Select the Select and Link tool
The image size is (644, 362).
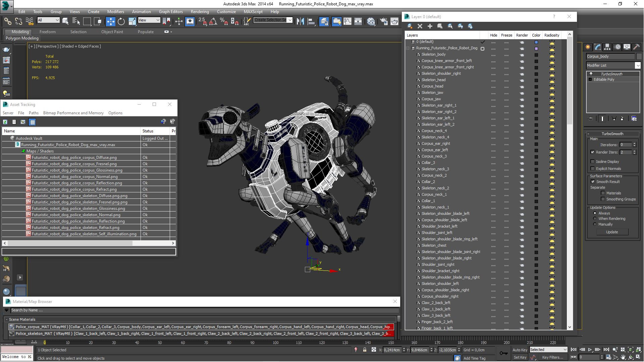[7, 21]
